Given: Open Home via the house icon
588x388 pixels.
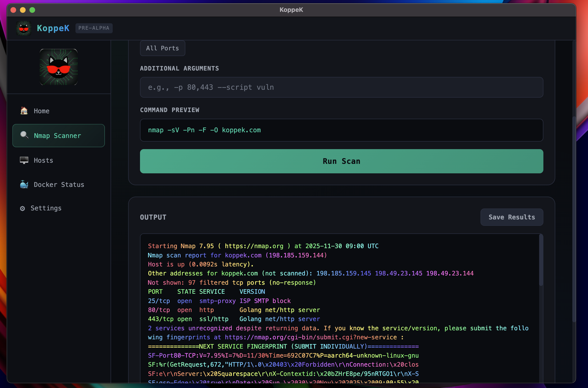Looking at the screenshot, I should point(24,111).
